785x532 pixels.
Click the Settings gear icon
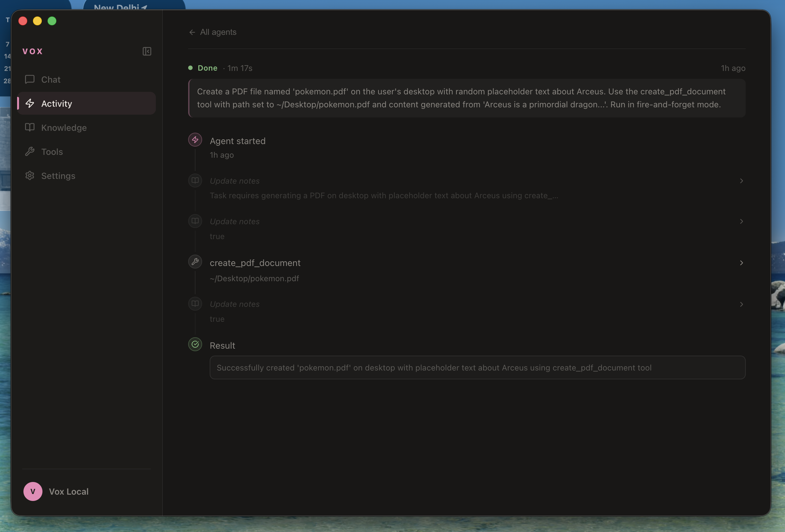(30, 175)
